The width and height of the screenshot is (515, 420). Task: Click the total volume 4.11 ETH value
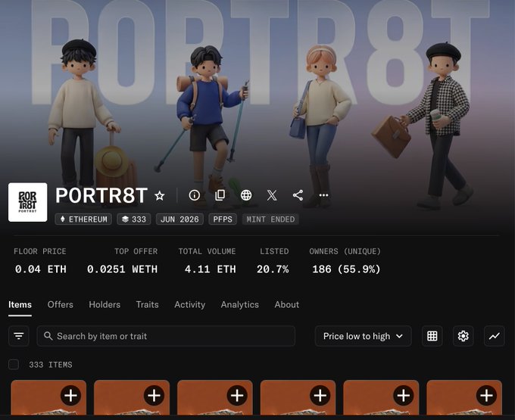click(x=211, y=269)
